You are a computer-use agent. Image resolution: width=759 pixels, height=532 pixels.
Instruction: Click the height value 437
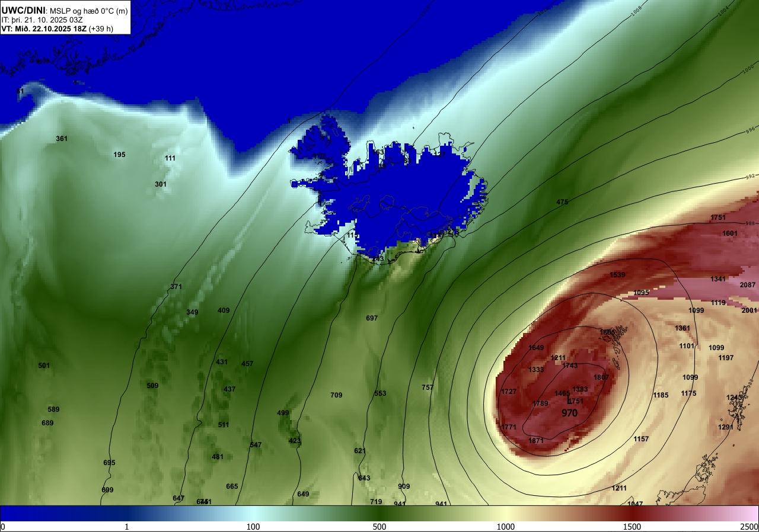point(229,389)
